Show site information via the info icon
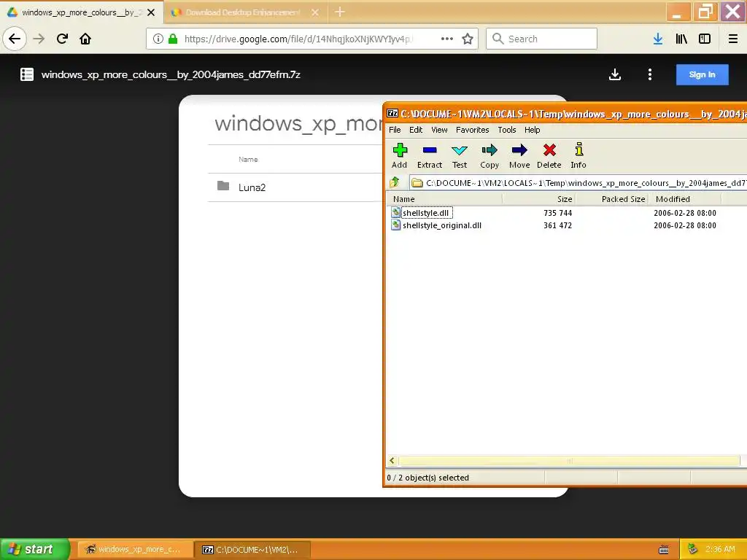This screenshot has height=560, width=747. click(158, 39)
